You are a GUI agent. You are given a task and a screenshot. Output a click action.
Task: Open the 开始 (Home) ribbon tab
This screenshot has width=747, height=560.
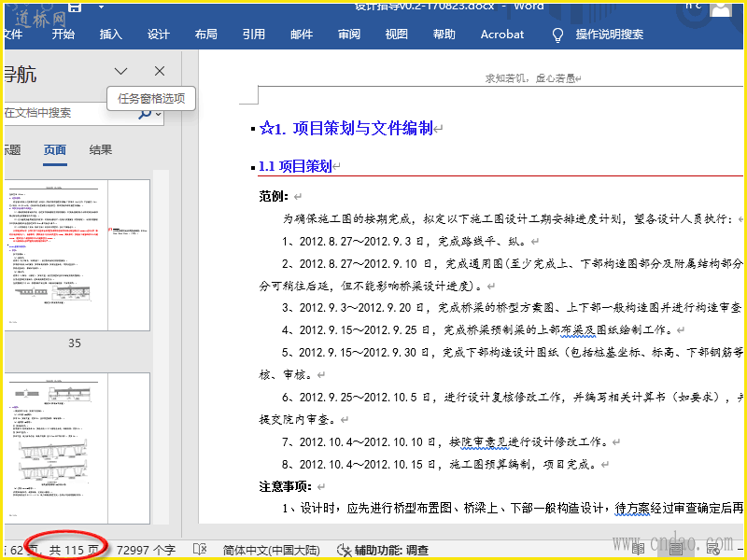[63, 35]
